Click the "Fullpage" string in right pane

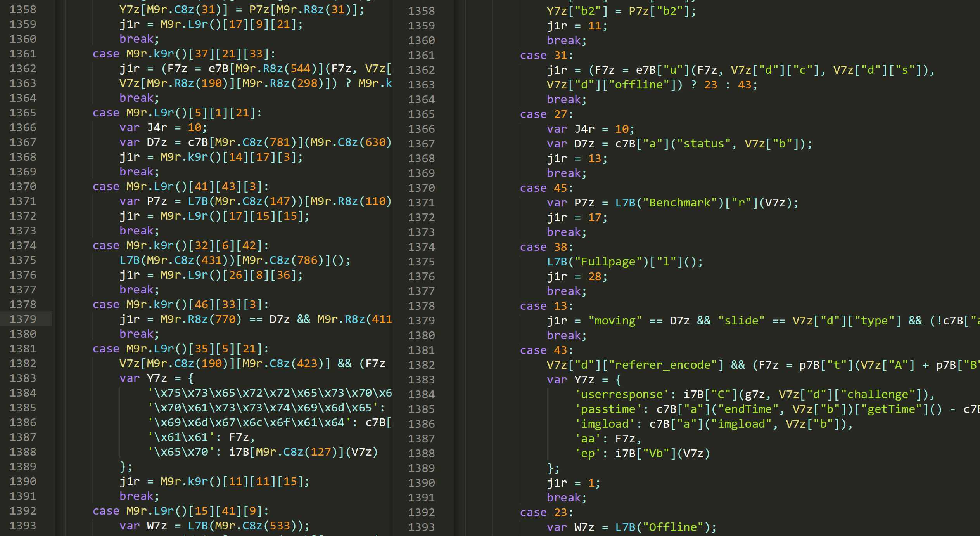[x=608, y=262]
